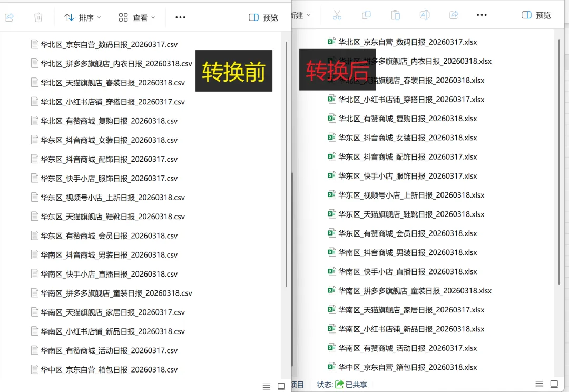Open the 新建 dropdown in right window
569x392 pixels.
(x=301, y=15)
